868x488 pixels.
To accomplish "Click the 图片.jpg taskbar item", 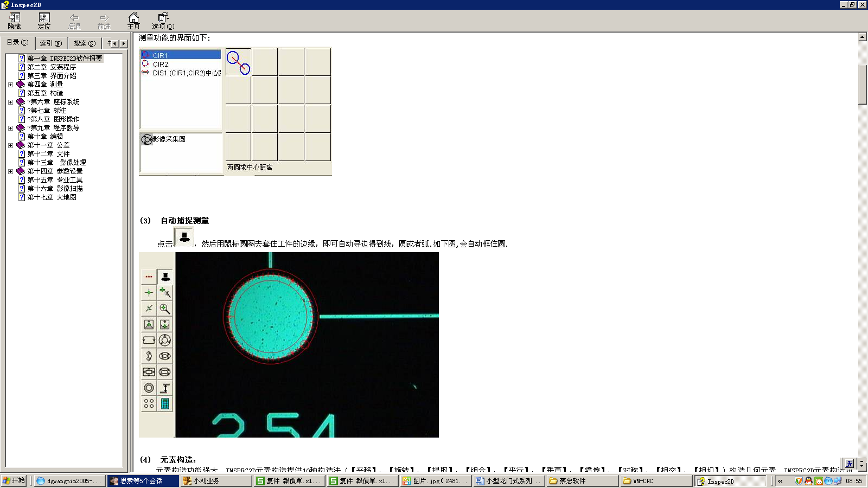I will 435,481.
